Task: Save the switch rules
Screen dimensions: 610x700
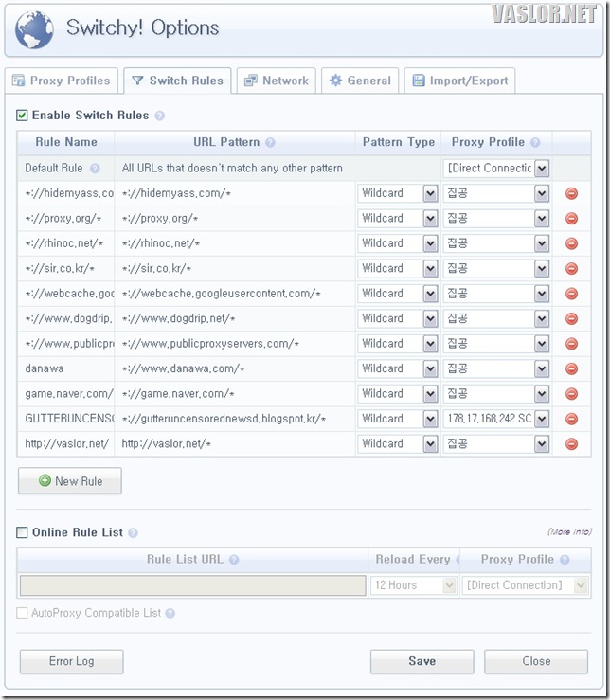Action: tap(422, 661)
